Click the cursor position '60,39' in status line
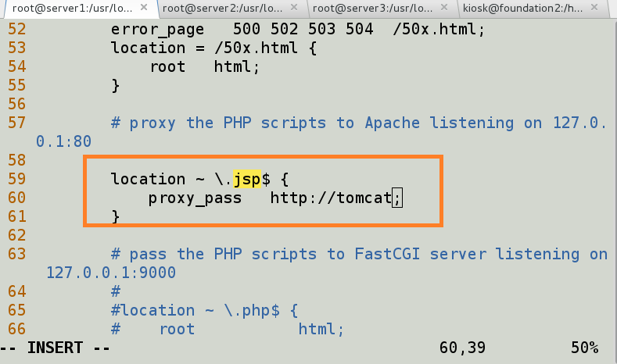617x364 pixels. click(x=462, y=348)
